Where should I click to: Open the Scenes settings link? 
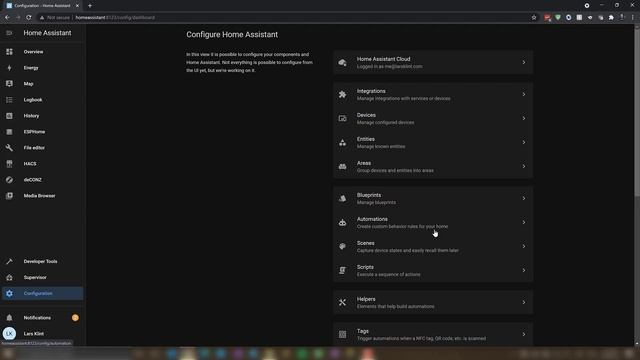coord(433,247)
